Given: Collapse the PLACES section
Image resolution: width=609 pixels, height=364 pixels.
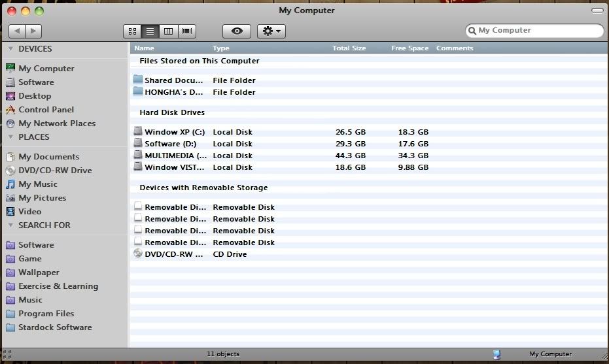Looking at the screenshot, I should point(11,137).
